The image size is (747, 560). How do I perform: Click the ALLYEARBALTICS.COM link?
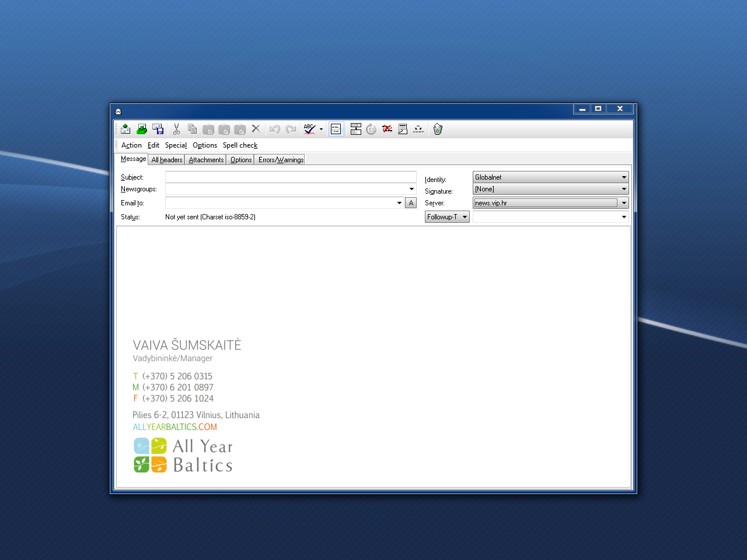(174, 427)
